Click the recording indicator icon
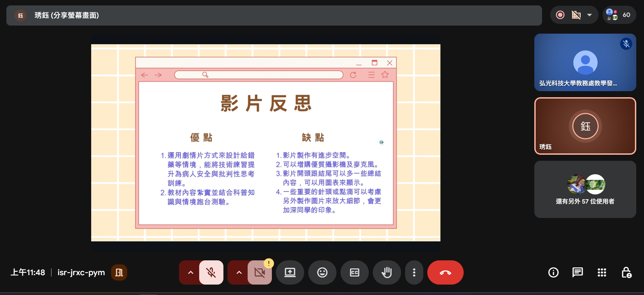Image resolution: width=644 pixels, height=295 pixels. tap(560, 15)
